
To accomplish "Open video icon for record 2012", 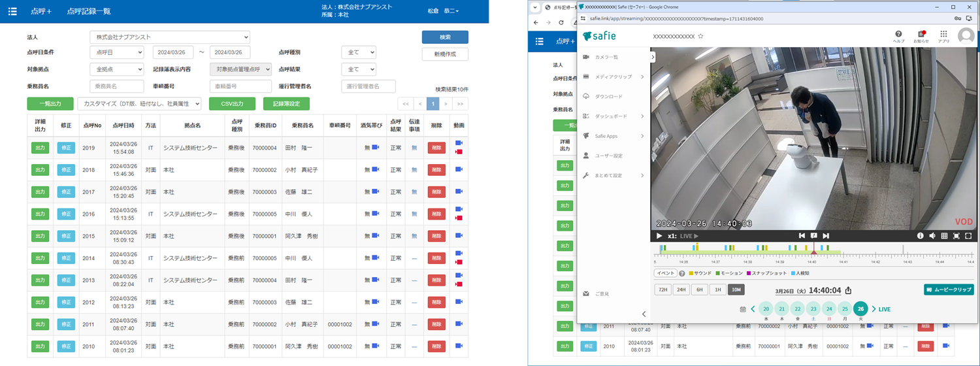I will pyautogui.click(x=459, y=302).
